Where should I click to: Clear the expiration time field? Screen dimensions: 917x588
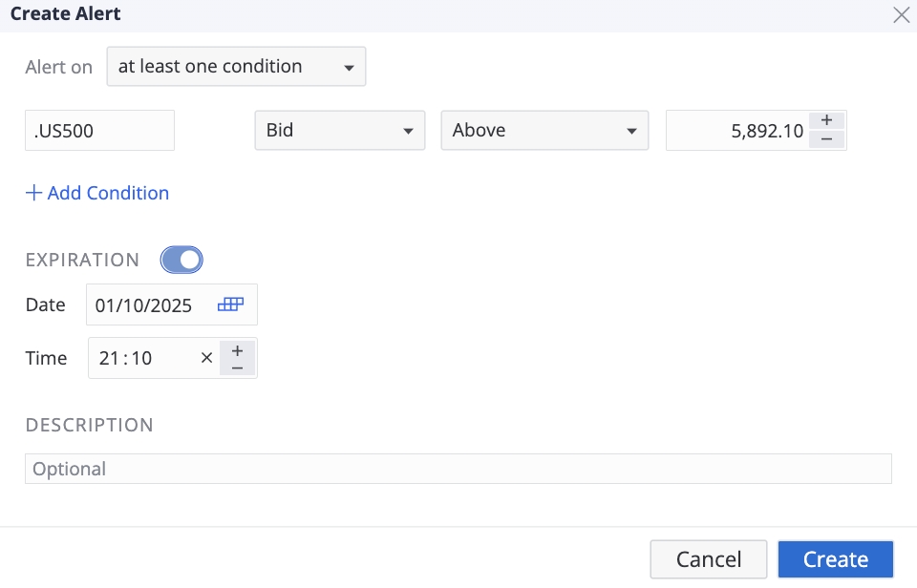click(206, 358)
